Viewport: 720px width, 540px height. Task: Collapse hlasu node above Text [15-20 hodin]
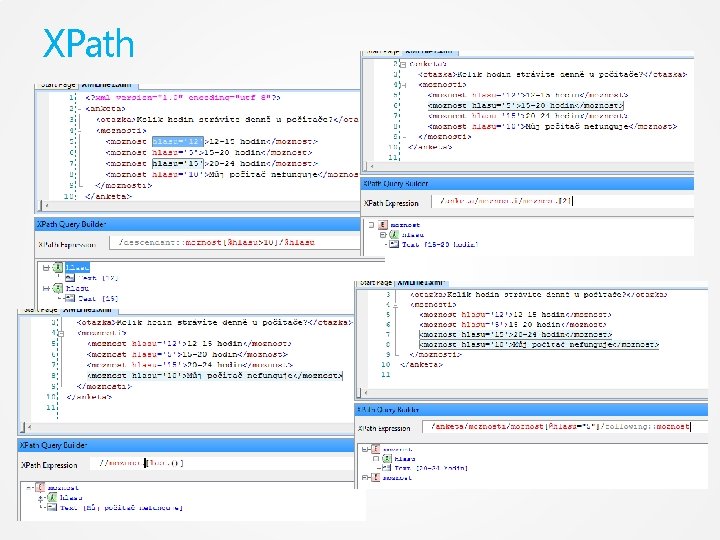point(383,235)
